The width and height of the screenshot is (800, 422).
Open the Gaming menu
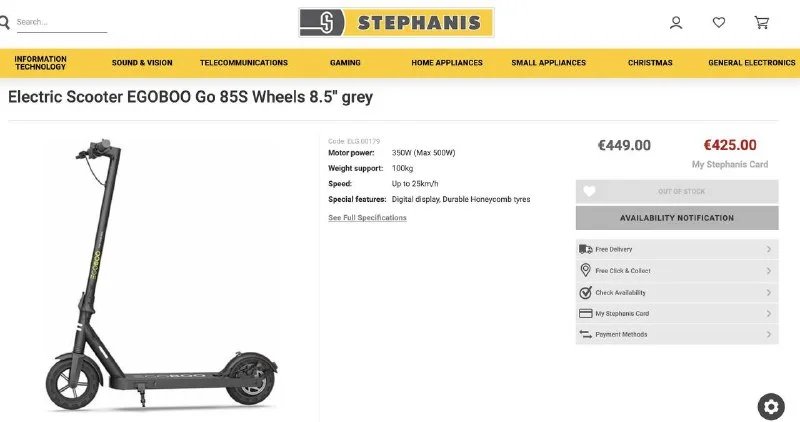(345, 63)
